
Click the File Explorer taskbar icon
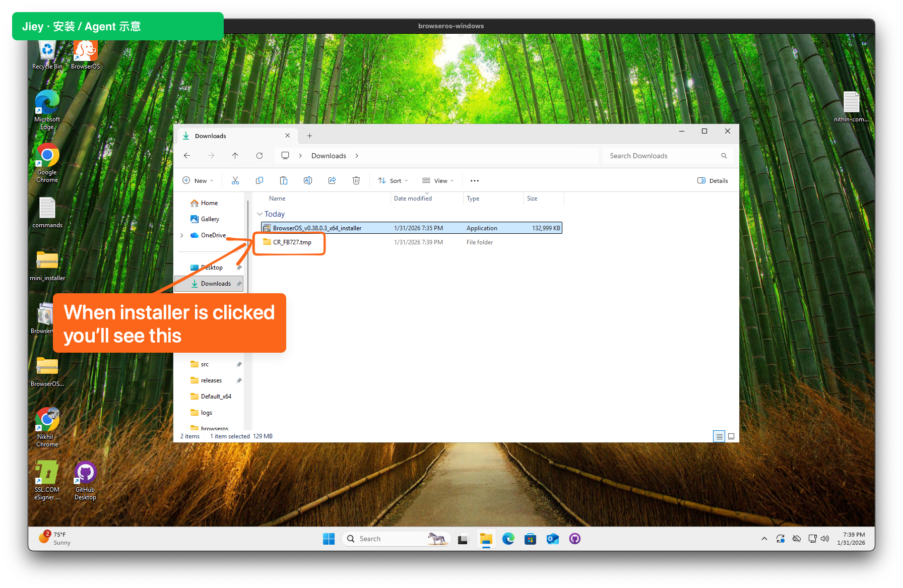486,539
